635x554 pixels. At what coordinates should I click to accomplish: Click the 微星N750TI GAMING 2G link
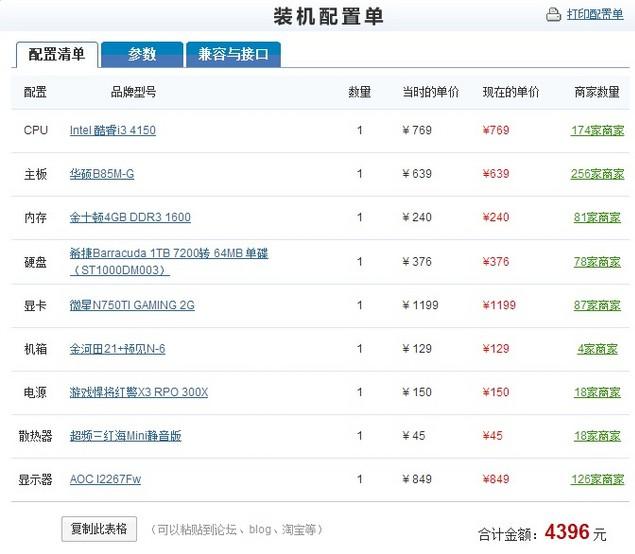pyautogui.click(x=132, y=305)
